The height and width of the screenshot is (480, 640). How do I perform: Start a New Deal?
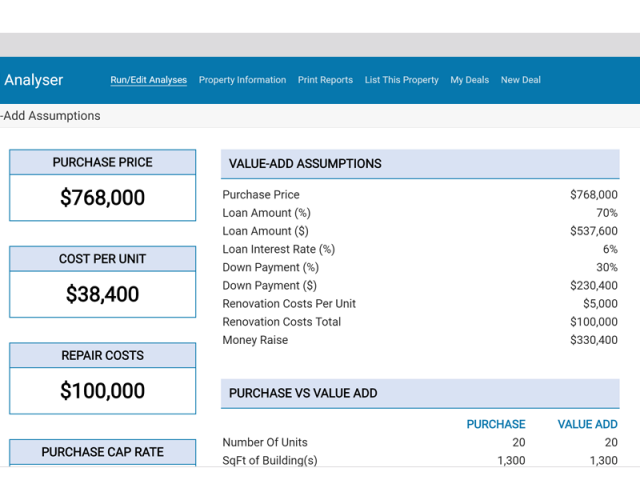(x=520, y=80)
